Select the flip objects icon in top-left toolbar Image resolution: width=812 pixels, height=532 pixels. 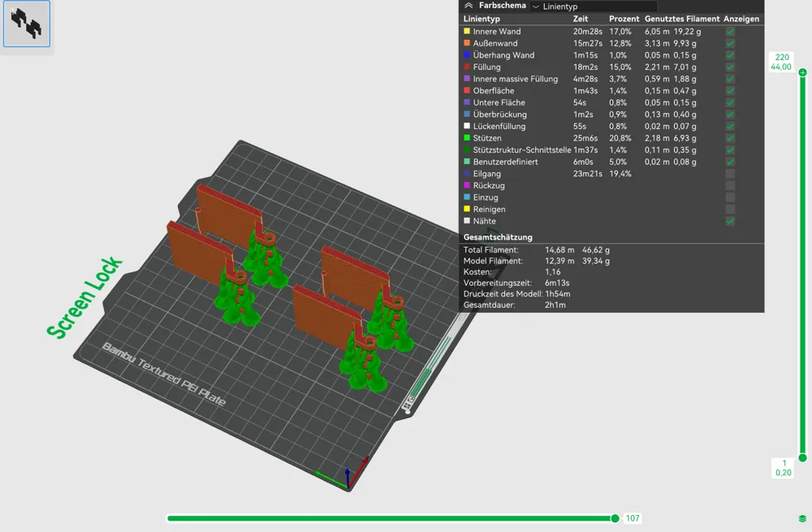[x=26, y=24]
